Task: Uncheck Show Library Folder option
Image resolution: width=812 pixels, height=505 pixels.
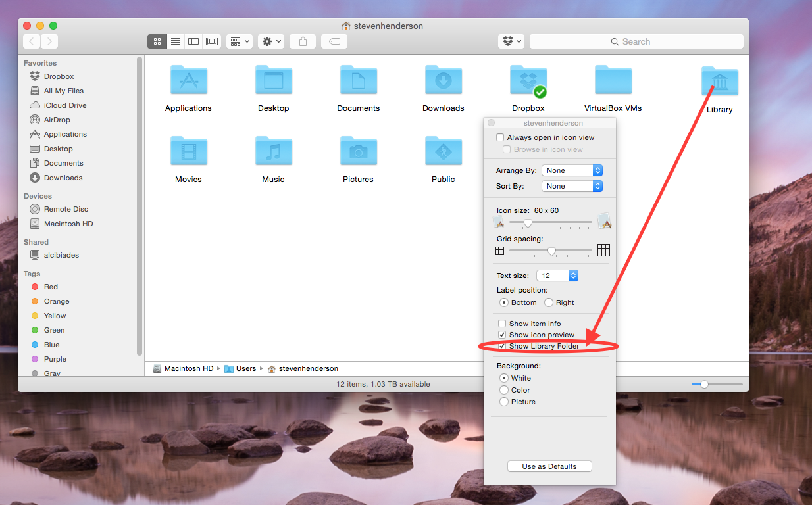Action: tap(502, 346)
